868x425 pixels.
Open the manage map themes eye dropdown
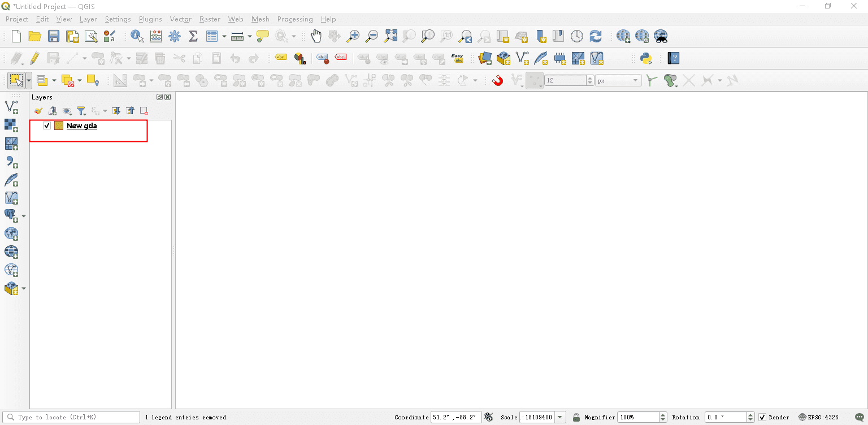(67, 111)
